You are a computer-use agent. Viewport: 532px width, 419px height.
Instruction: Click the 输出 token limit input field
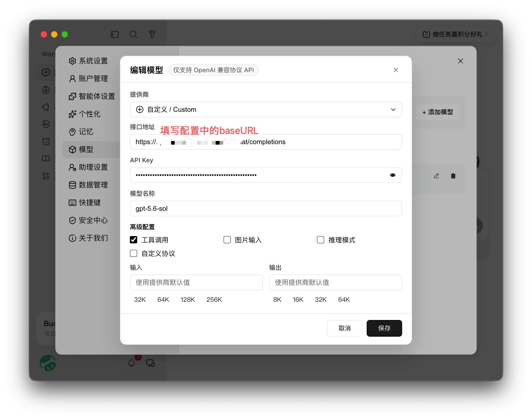[336, 282]
